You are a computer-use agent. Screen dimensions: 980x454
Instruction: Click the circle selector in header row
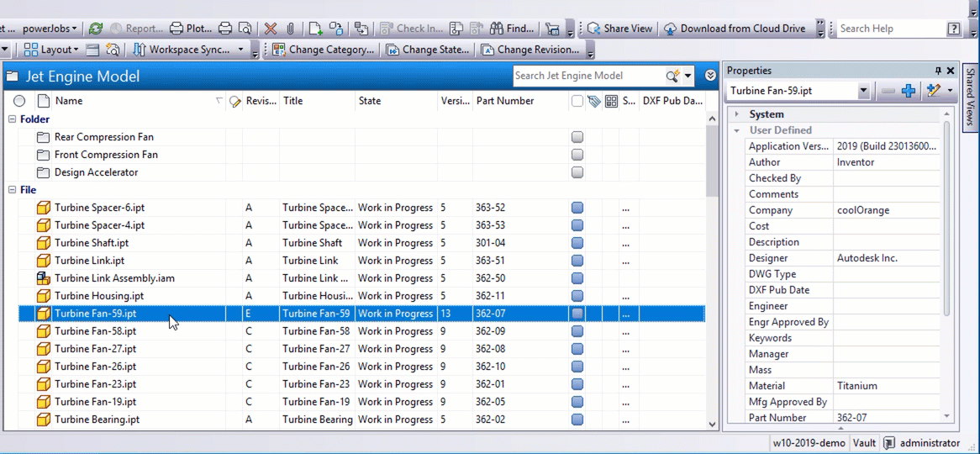(19, 101)
